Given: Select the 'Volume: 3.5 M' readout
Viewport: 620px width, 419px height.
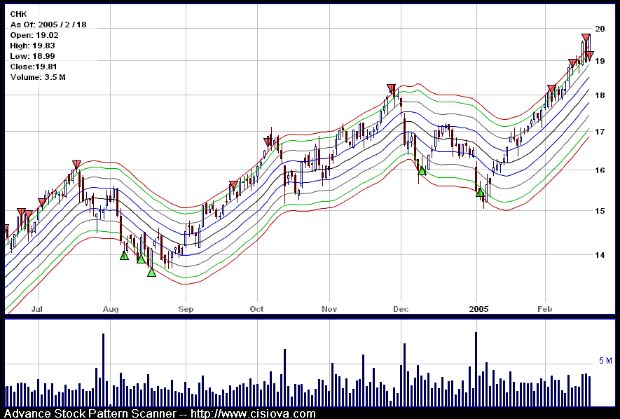Looking at the screenshot, I should click(38, 77).
